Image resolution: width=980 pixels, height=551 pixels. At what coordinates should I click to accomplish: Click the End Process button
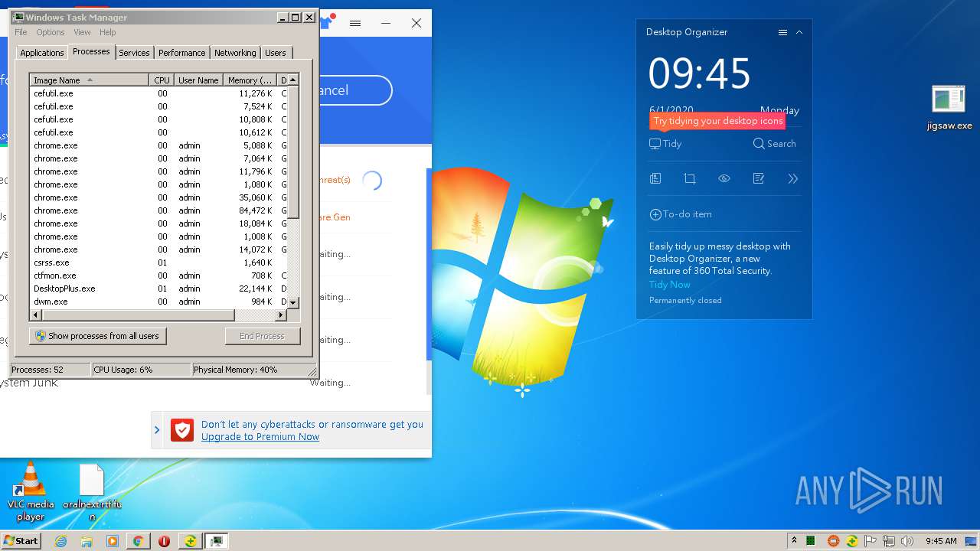(263, 336)
